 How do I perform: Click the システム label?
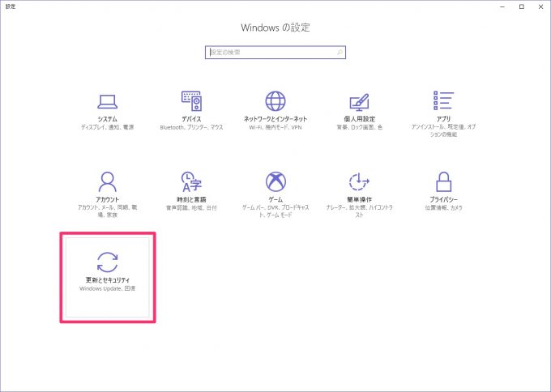tap(107, 119)
